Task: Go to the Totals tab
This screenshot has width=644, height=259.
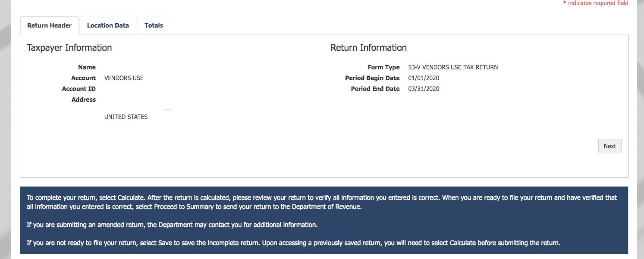Action: click(154, 25)
